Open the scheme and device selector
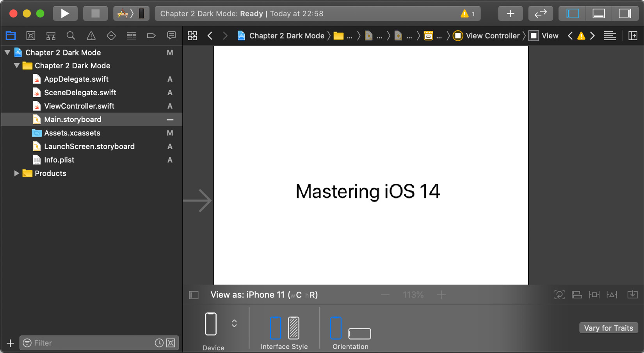 131,14
